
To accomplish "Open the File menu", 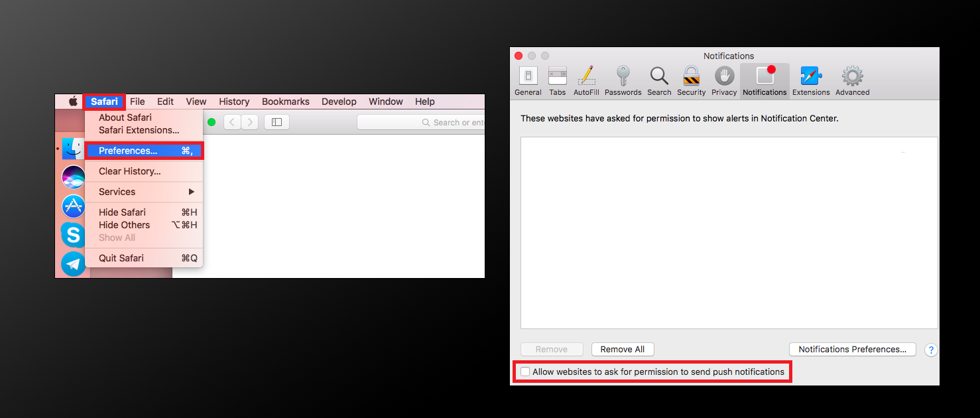I will 137,102.
